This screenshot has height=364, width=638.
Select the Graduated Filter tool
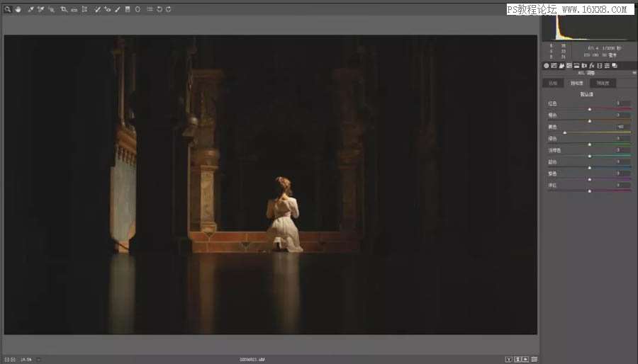coord(128,9)
